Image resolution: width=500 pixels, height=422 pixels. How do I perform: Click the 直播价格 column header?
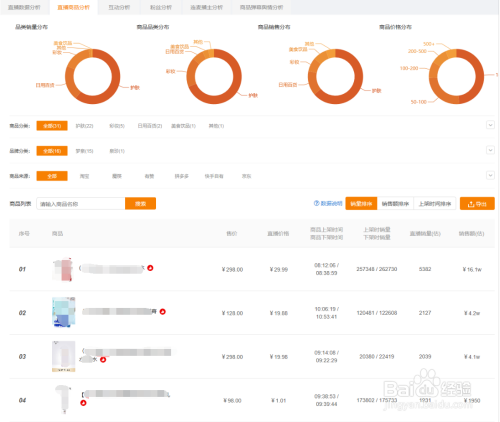click(x=278, y=234)
